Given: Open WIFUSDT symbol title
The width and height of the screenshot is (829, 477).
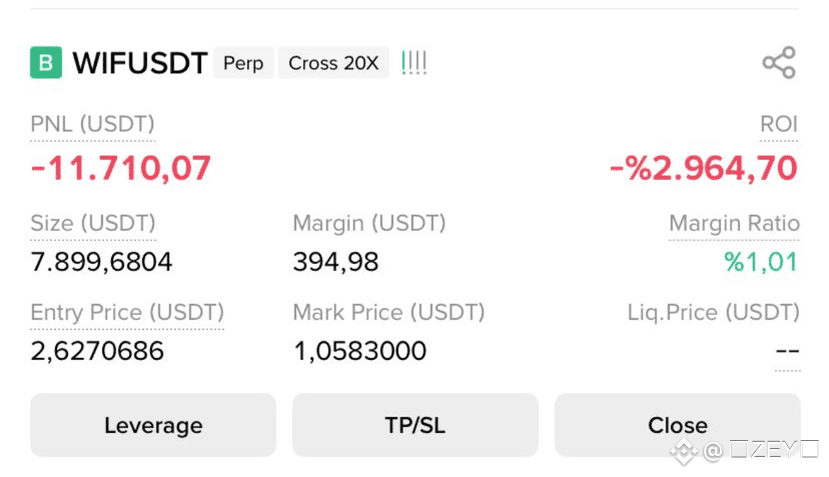Looking at the screenshot, I should 140,63.
